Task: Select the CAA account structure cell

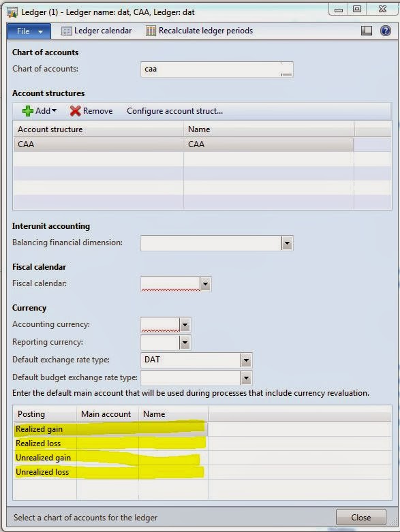Action: (98, 144)
